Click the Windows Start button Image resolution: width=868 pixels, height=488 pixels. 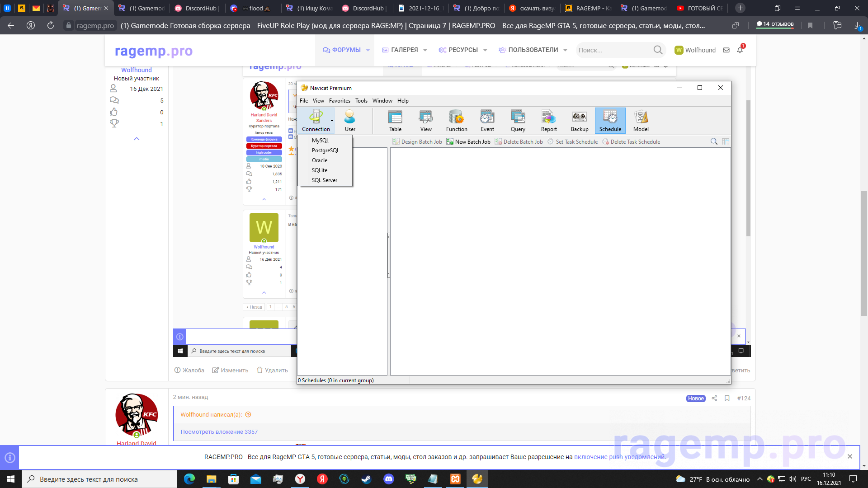click(x=11, y=479)
